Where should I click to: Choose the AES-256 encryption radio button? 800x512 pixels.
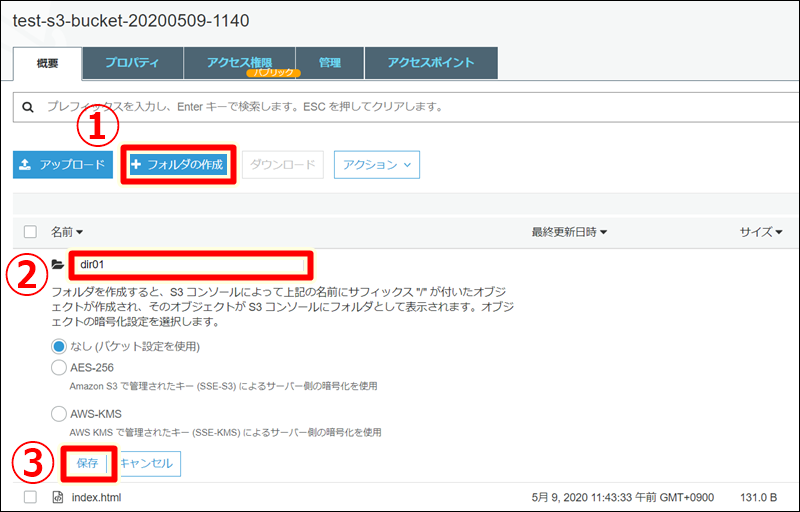[59, 368]
